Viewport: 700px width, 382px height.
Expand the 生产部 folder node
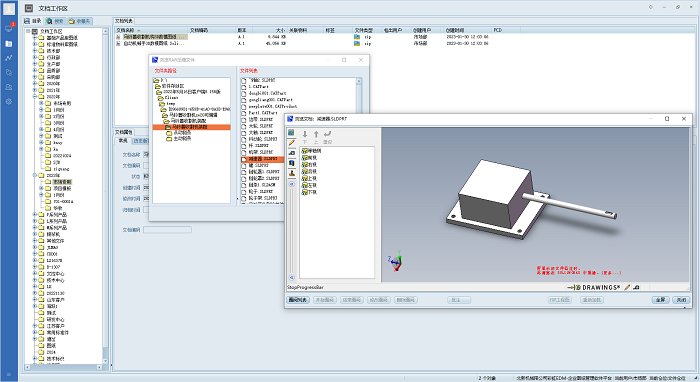[35, 64]
